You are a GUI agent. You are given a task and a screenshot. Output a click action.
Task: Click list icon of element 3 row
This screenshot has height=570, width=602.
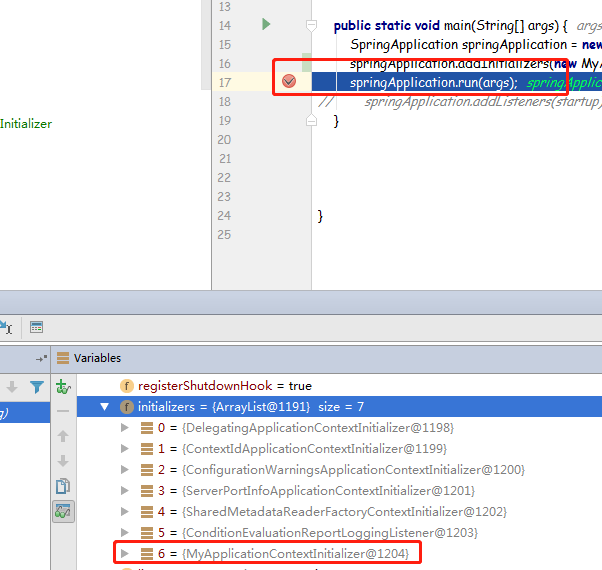147,491
